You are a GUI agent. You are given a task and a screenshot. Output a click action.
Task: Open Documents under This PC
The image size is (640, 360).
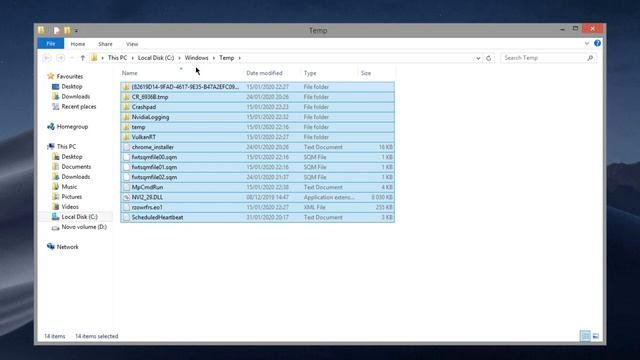(76, 167)
